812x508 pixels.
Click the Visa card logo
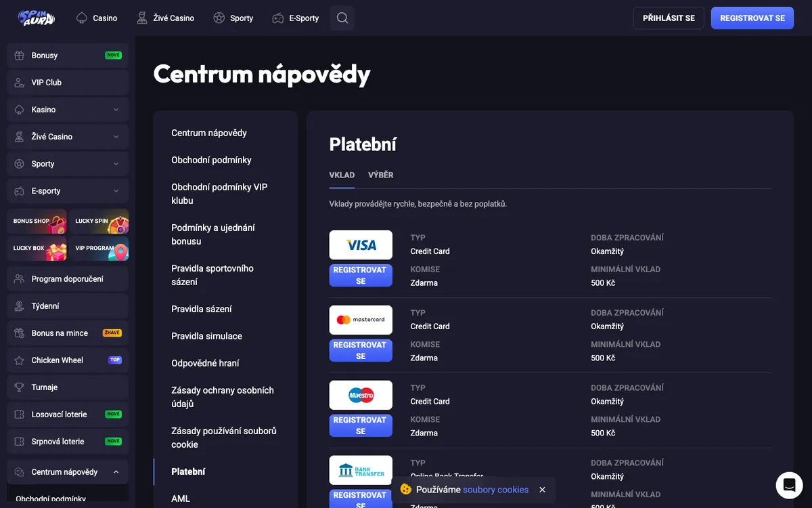(361, 245)
